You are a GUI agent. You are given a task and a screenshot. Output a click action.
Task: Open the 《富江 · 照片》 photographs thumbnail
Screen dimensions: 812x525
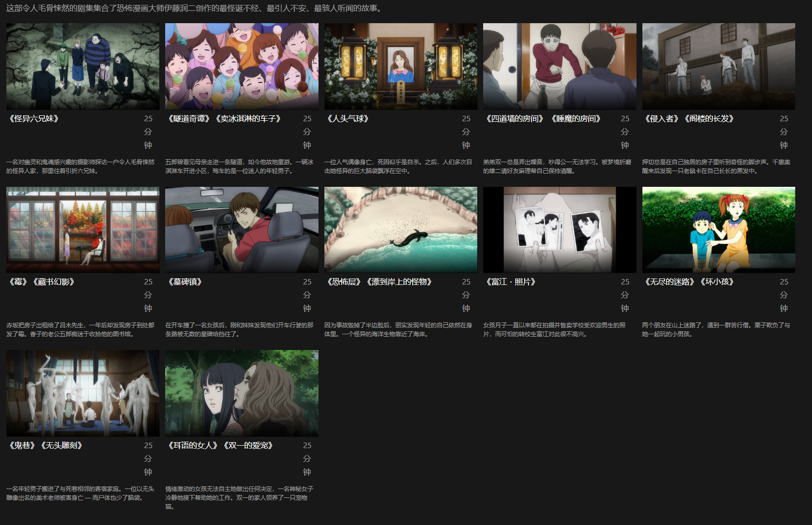pos(560,230)
